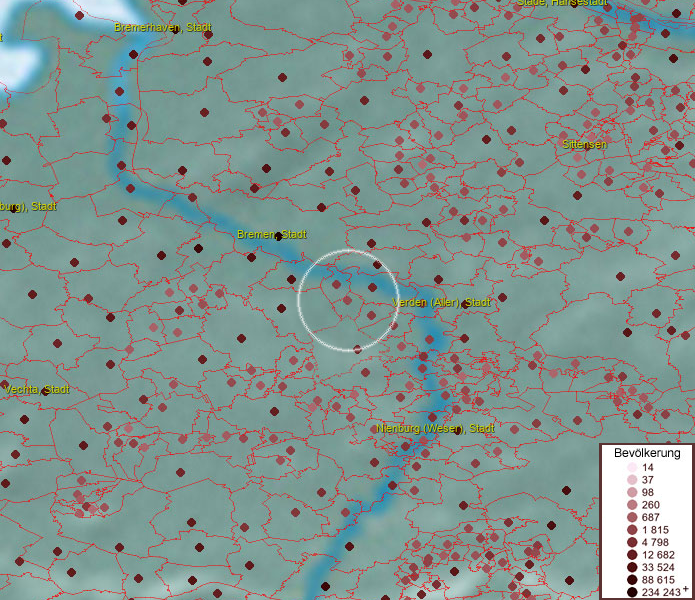Select the Bremerhaven, Stadt label
The image size is (695, 600).
tap(163, 27)
